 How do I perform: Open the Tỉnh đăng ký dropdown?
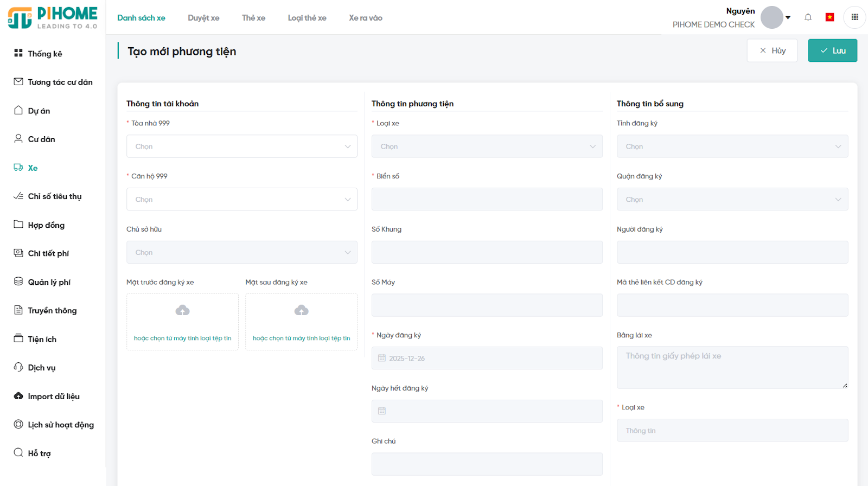732,146
